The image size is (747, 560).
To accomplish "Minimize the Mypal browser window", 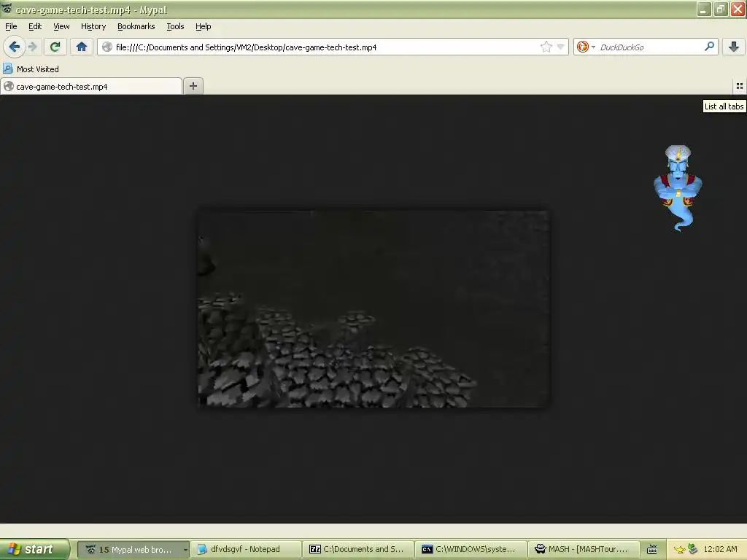I will pyautogui.click(x=704, y=9).
